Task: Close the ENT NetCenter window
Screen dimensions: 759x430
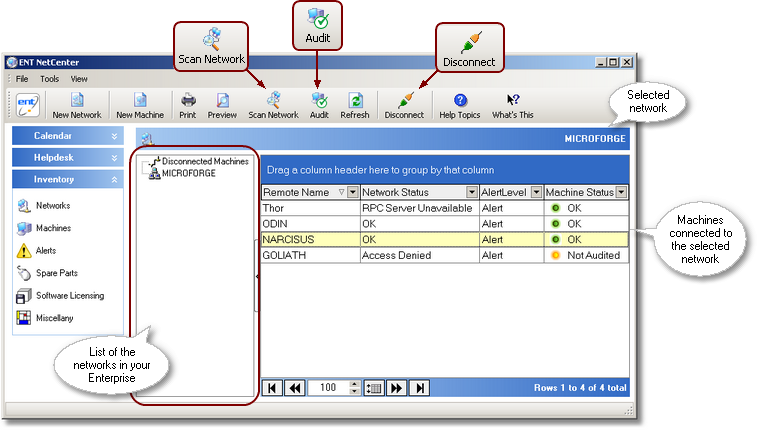Action: pos(627,62)
